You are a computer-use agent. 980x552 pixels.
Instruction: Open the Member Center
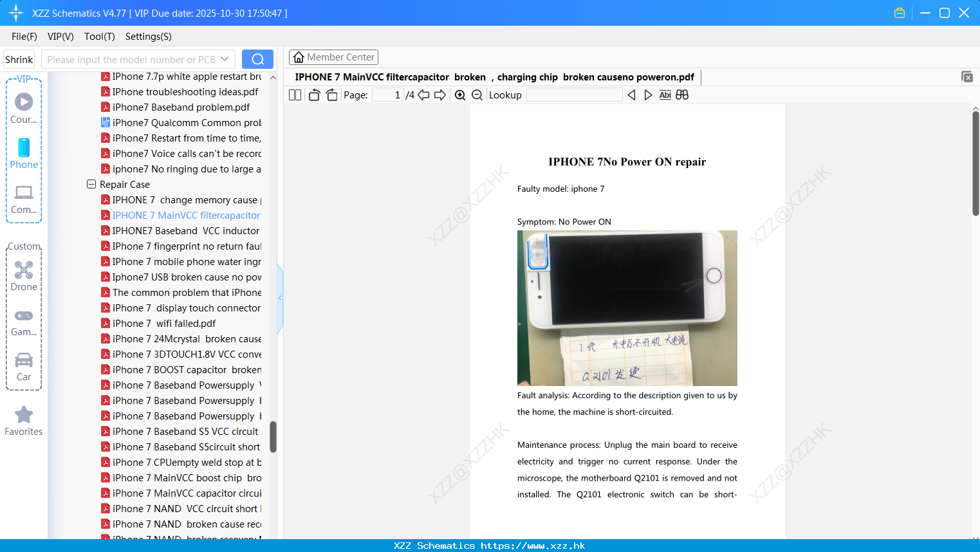click(x=333, y=57)
